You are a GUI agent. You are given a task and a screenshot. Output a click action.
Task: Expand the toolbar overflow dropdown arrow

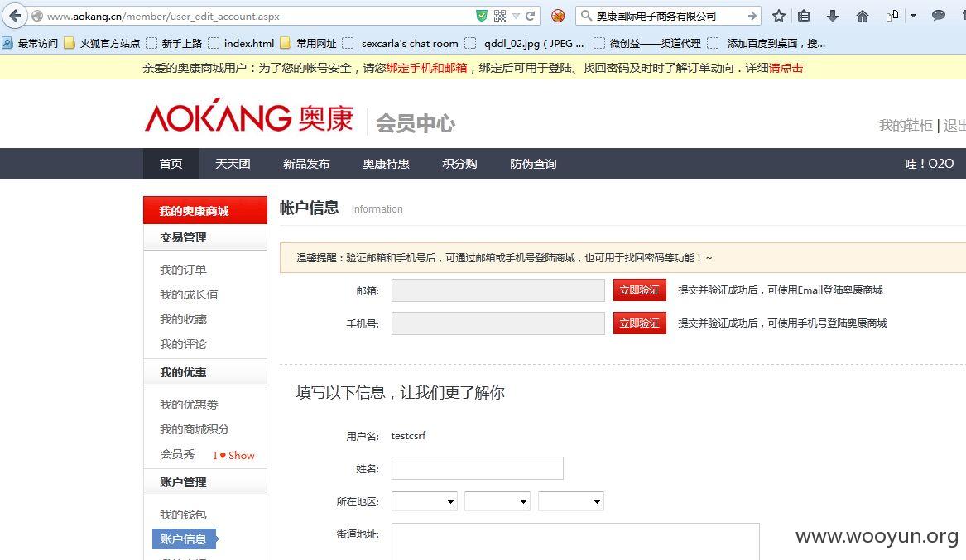coord(913,16)
